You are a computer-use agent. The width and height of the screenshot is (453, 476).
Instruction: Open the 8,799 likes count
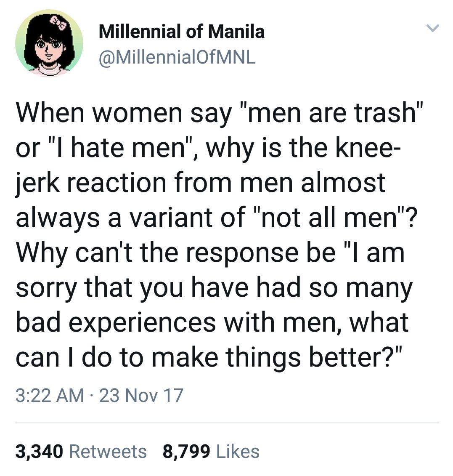point(185,452)
